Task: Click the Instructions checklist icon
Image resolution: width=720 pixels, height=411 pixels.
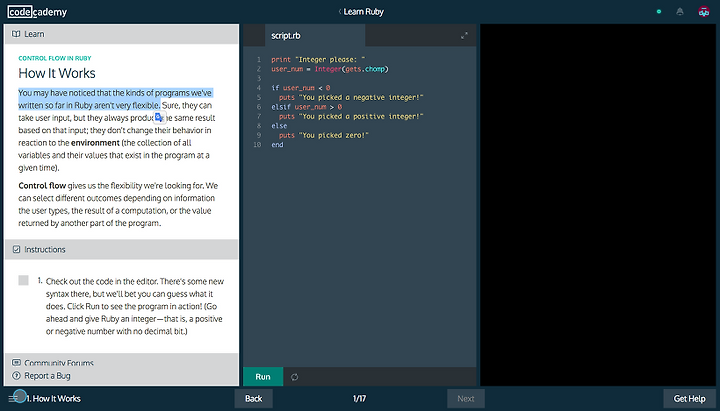Action: (x=17, y=249)
